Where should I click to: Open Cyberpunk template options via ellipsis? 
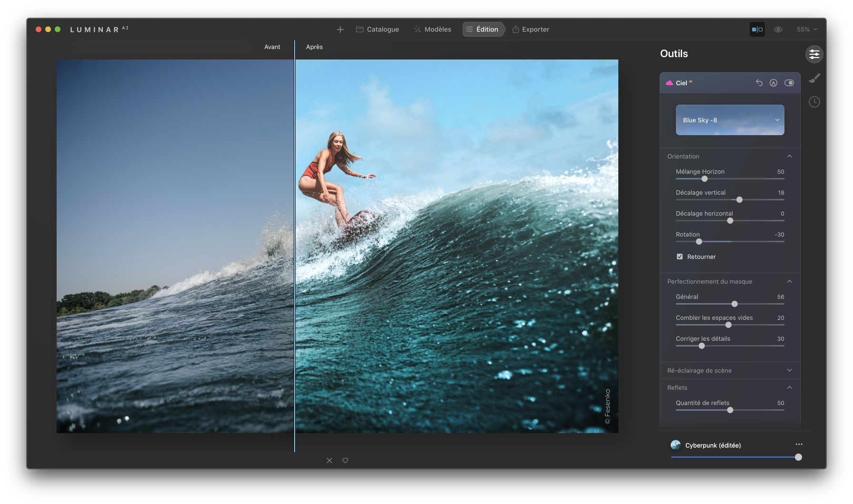[x=799, y=445]
